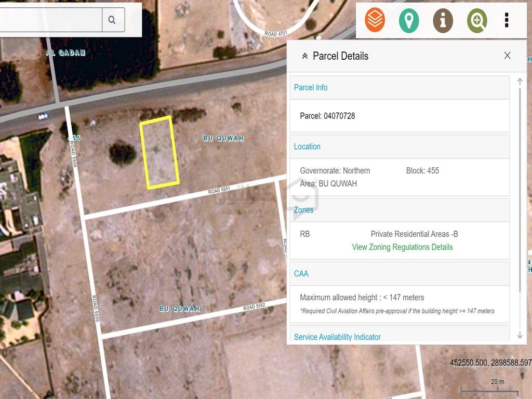Click into the map search input field
This screenshot has width=532, height=399.
51,20
